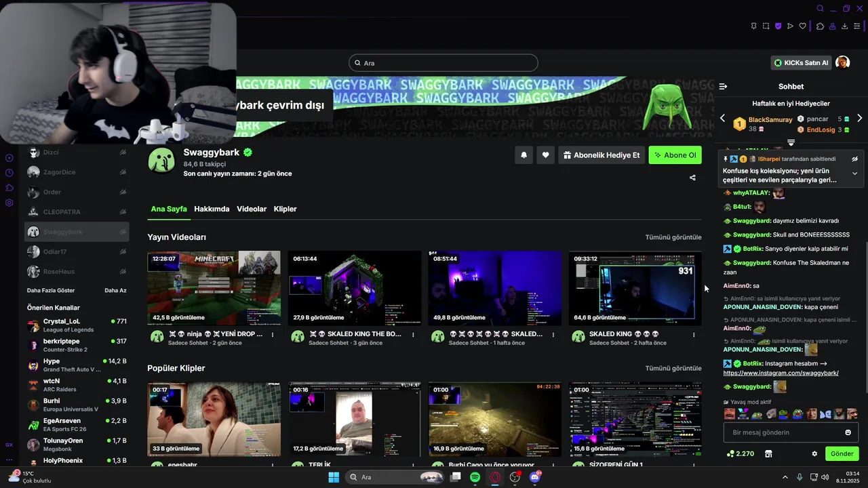Open the instagram.com/swaggybark link in chat
The height and width of the screenshot is (488, 868).
[x=781, y=373]
